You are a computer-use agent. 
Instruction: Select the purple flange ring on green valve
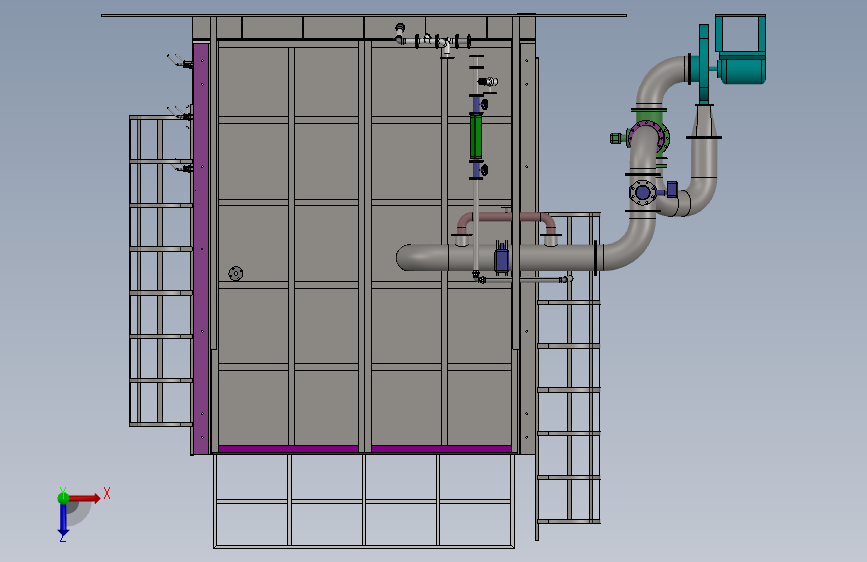click(647, 137)
